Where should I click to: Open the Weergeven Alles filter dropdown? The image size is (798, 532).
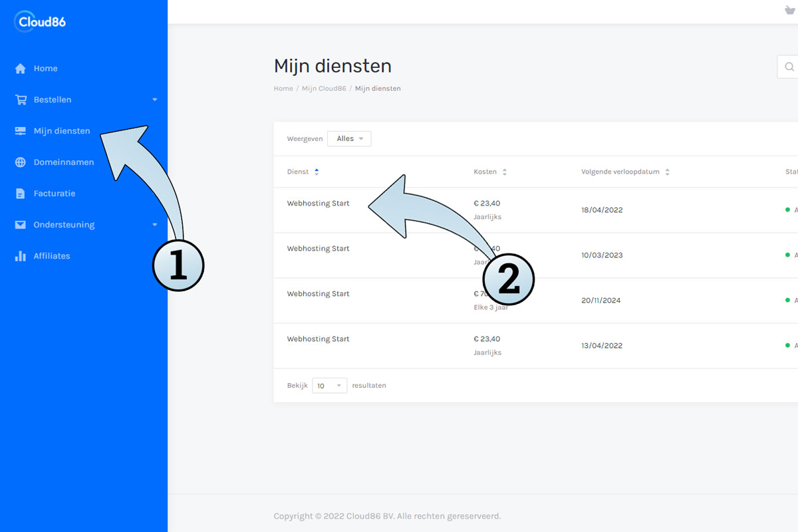pyautogui.click(x=349, y=139)
